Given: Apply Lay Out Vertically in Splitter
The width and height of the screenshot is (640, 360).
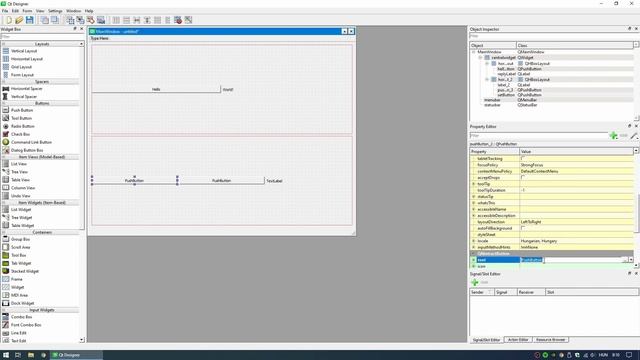Looking at the screenshot, I should [147, 20].
